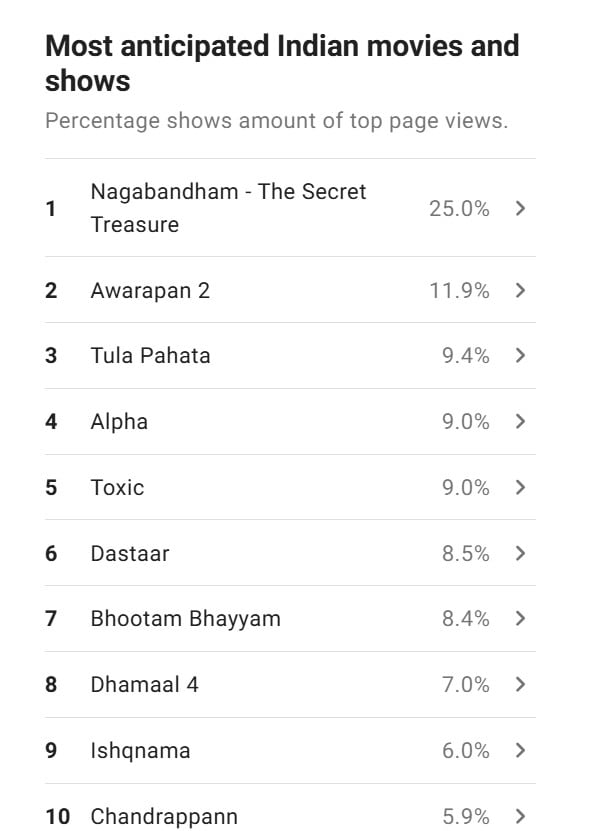Viewport: 595px width, 831px height.
Task: Open the chevron on Dhamaal 4 row
Action: point(520,684)
